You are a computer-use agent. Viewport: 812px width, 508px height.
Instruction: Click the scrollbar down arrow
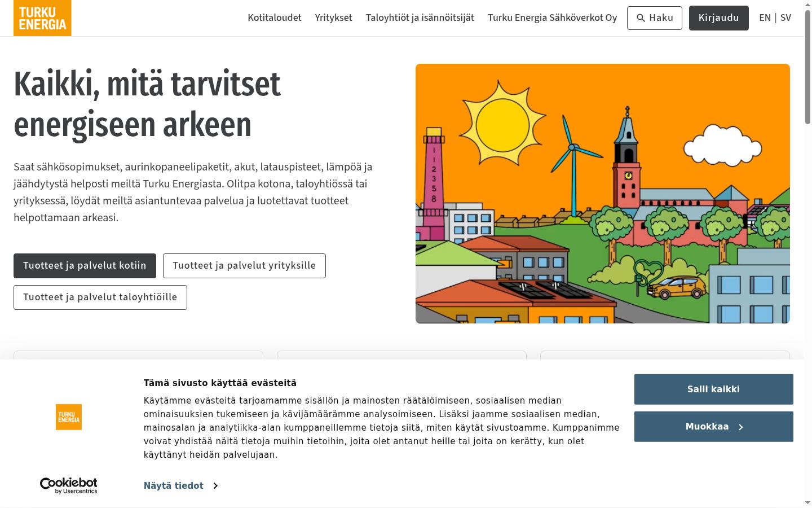pos(807,502)
